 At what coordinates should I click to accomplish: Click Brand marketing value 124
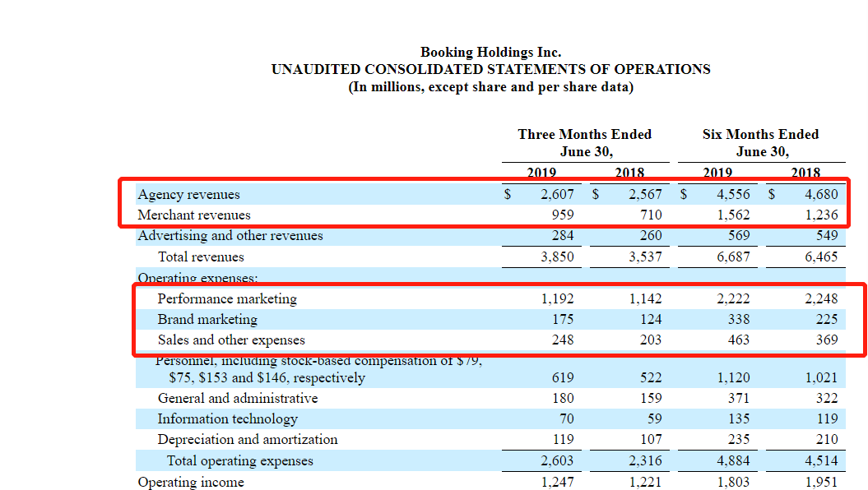[x=651, y=320]
